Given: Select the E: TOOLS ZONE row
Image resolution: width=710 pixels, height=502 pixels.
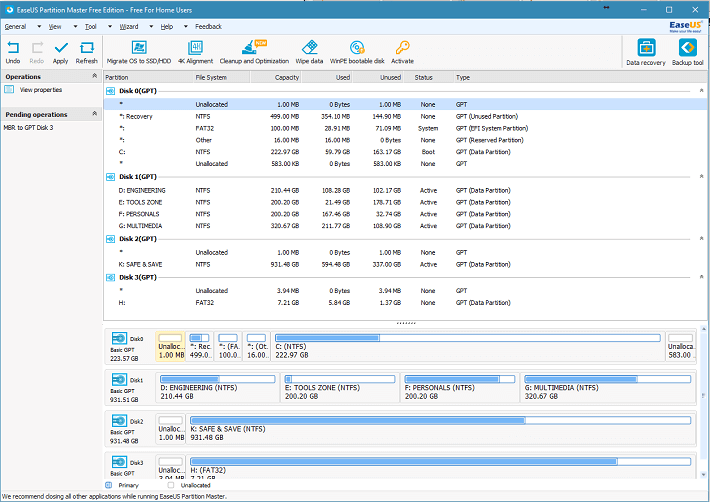Looking at the screenshot, I should pos(405,202).
